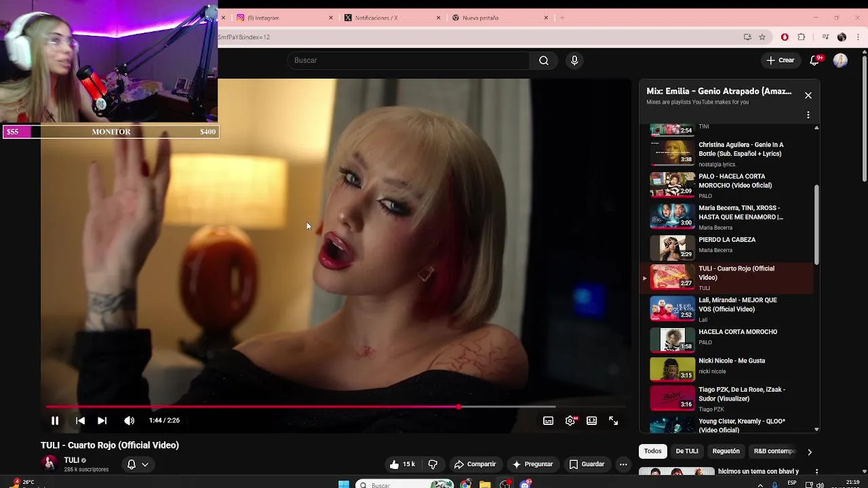Open browser extensions puzzle icon
Viewport: 868px width, 488px height.
coord(802,37)
